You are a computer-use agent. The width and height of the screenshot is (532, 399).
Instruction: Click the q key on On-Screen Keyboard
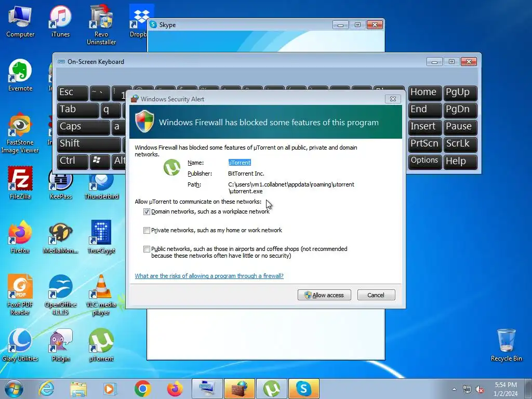[110, 110]
